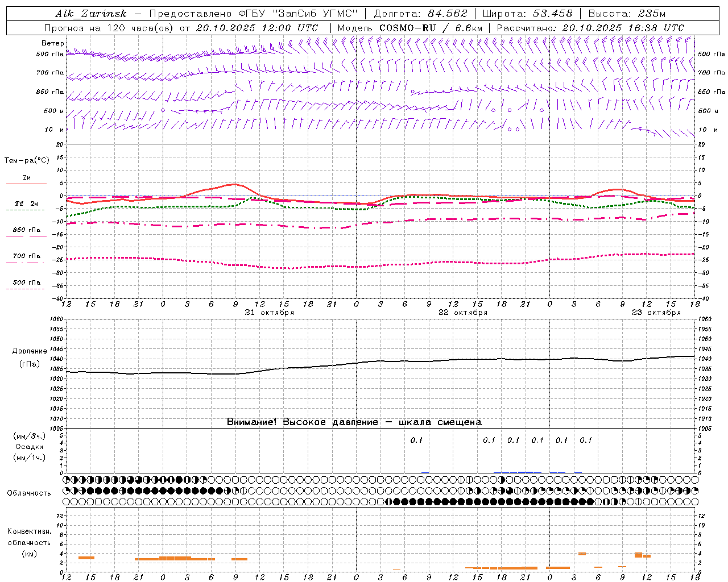Screen dimensions: 728x582
Task: Click the station name Alk_Zarinsk
Action: (x=91, y=14)
